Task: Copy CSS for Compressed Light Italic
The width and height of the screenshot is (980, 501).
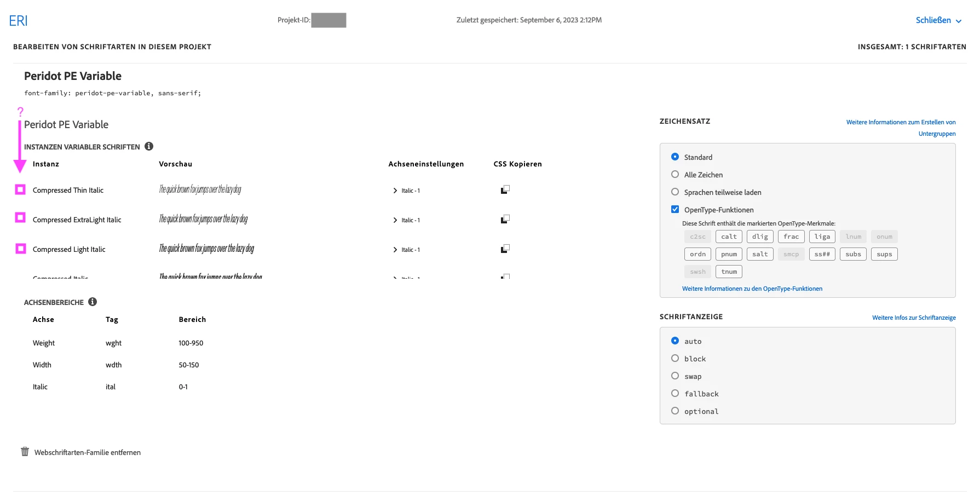Action: pos(505,249)
